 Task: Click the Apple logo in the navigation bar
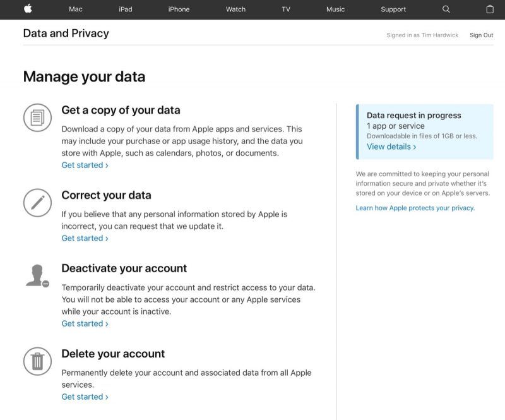tap(28, 9)
